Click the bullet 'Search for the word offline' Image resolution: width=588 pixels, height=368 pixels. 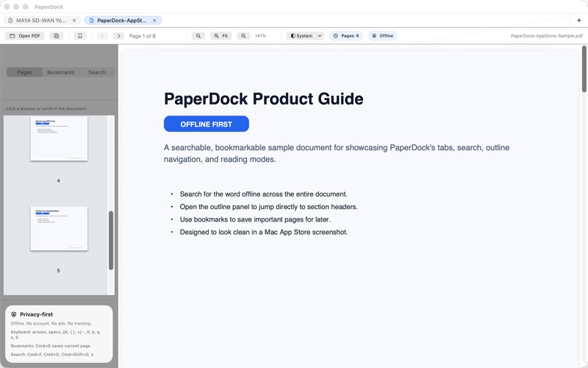(263, 194)
